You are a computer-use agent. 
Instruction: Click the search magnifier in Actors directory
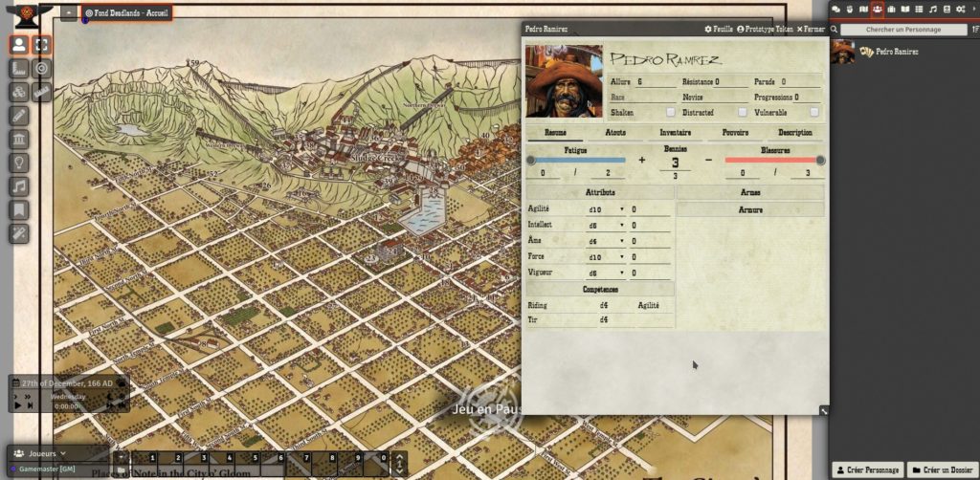tap(835, 30)
